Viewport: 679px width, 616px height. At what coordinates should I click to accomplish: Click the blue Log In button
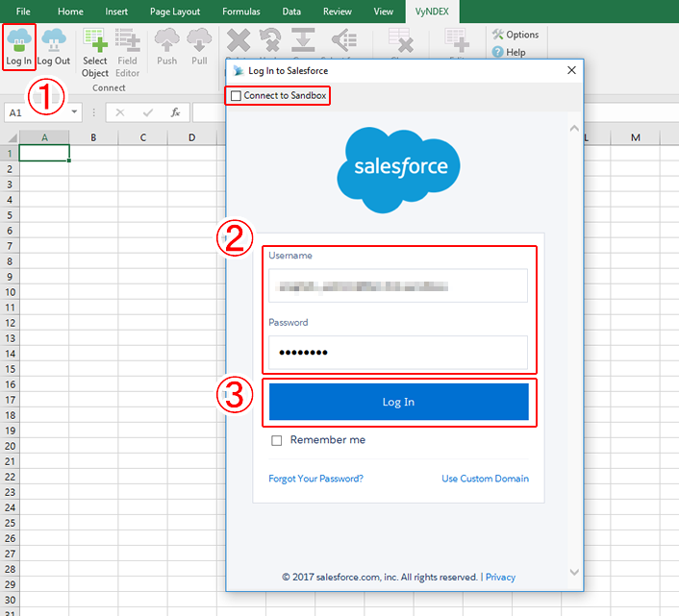click(x=398, y=402)
